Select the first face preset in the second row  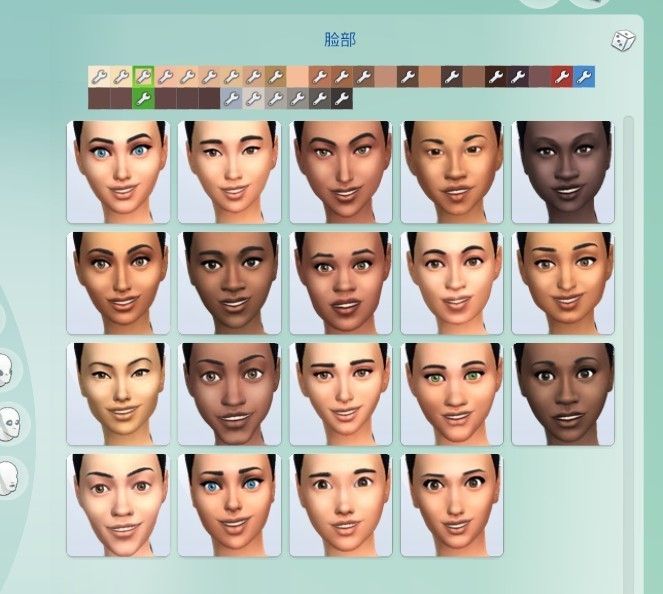(x=118, y=283)
